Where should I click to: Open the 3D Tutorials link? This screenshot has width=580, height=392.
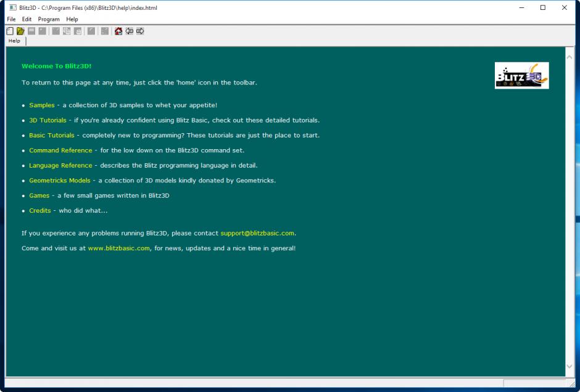tap(48, 120)
